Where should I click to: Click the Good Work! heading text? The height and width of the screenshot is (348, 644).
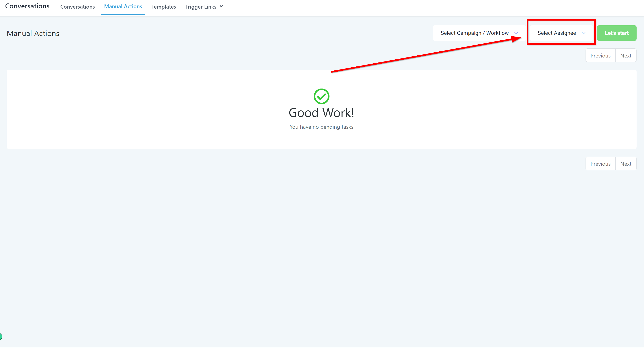(x=321, y=113)
